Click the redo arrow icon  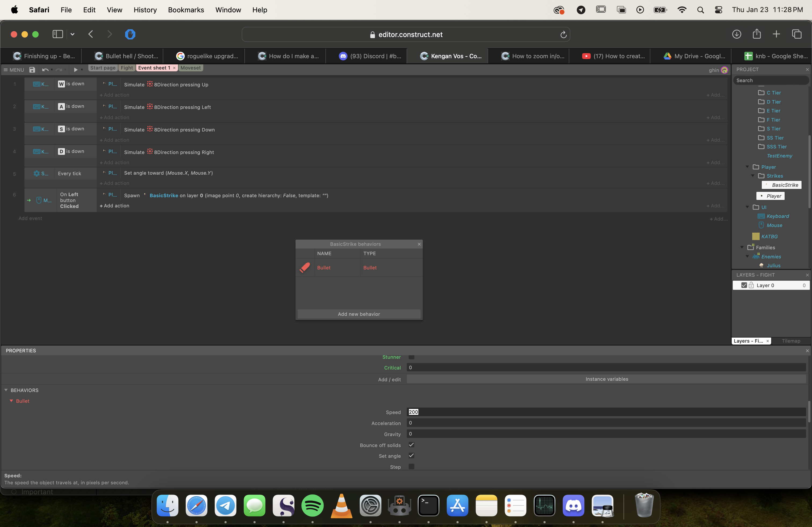tap(59, 69)
